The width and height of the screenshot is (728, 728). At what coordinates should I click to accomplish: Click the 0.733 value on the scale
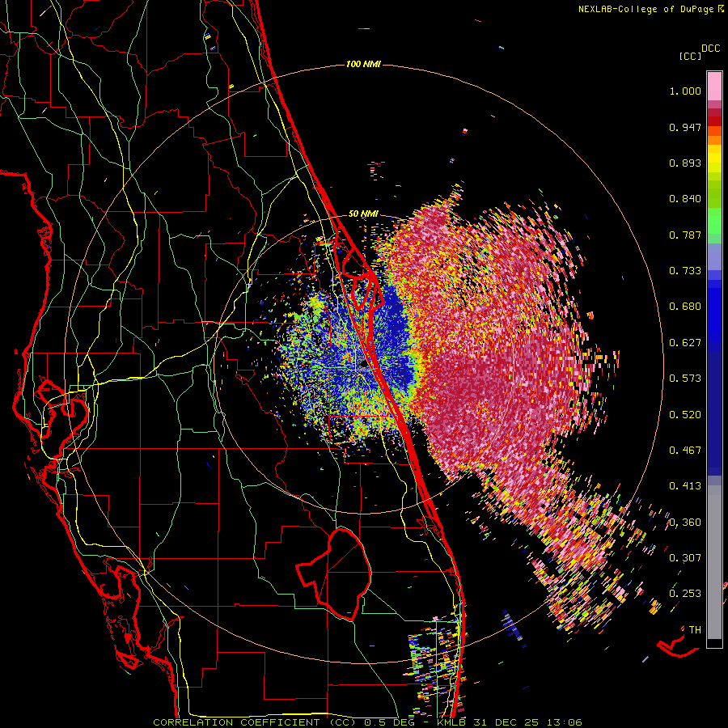[685, 271]
